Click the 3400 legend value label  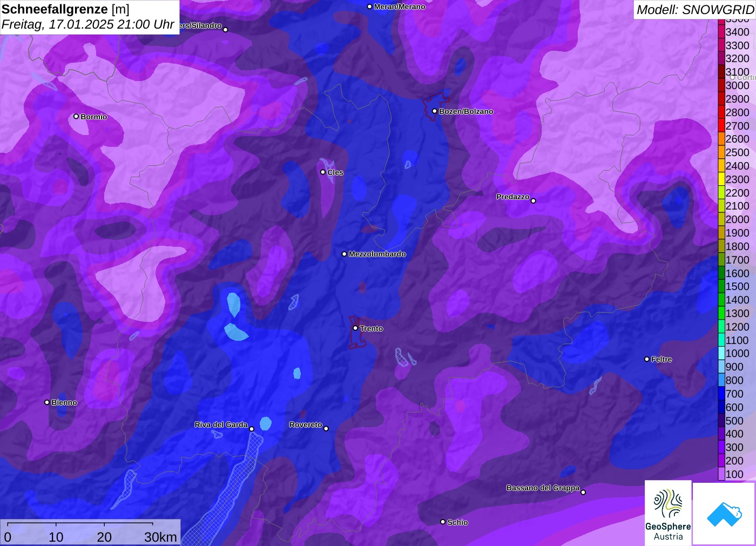[738, 32]
